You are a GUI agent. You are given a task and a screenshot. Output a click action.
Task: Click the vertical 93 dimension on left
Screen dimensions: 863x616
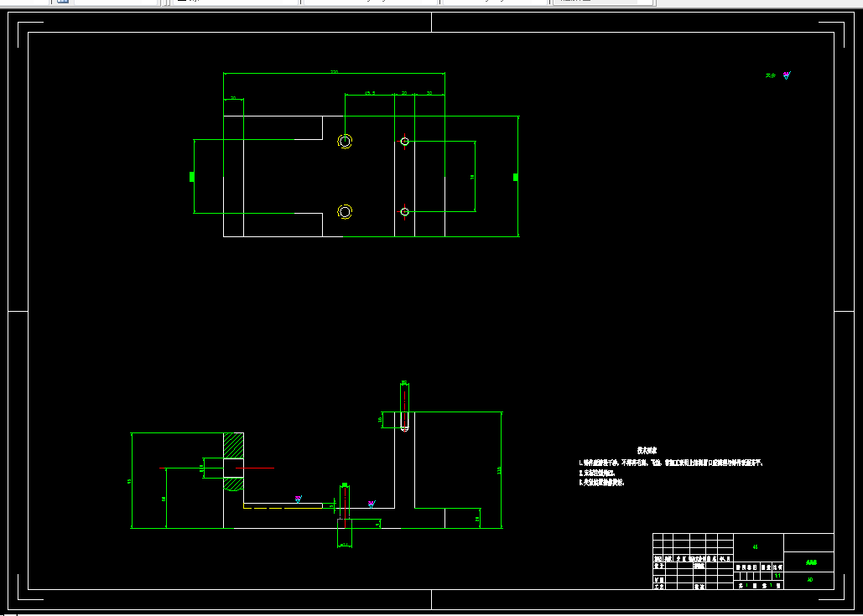(x=129, y=481)
